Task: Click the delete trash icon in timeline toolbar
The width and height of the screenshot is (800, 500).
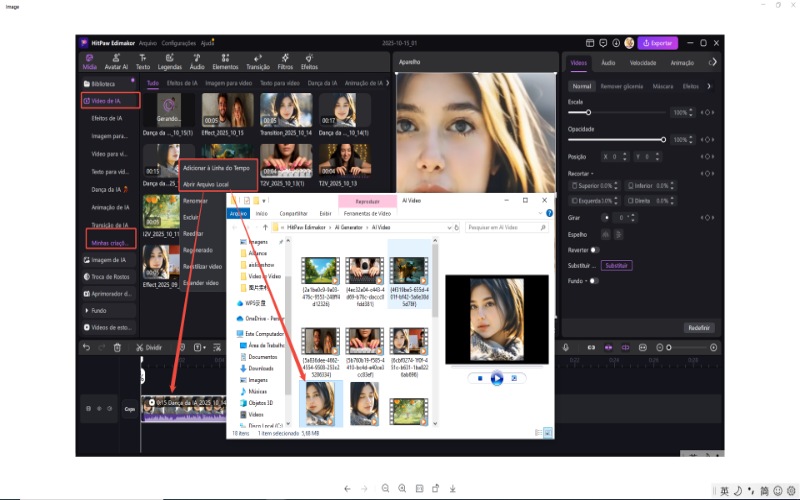Action: click(x=117, y=347)
